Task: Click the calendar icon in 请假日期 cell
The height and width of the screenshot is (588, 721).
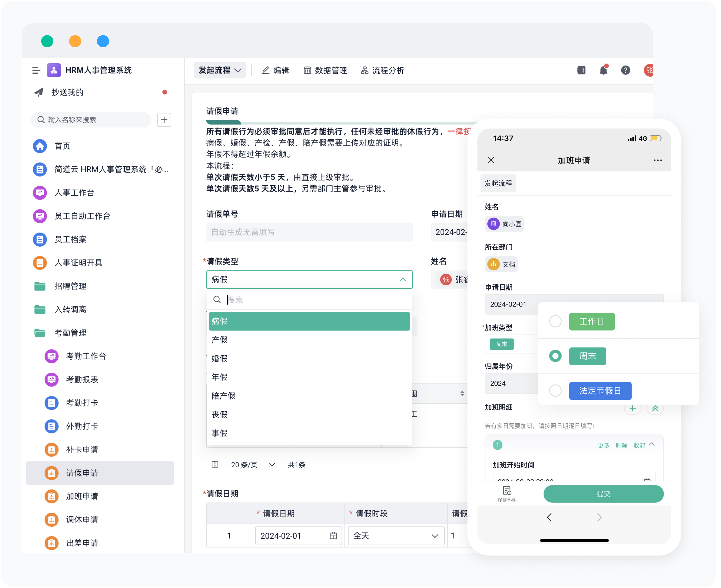Action: [x=333, y=535]
